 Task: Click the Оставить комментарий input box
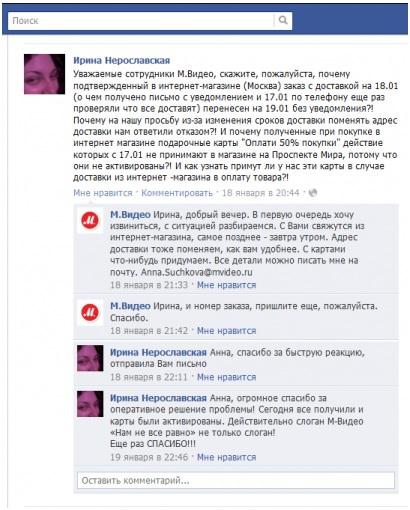click(236, 480)
